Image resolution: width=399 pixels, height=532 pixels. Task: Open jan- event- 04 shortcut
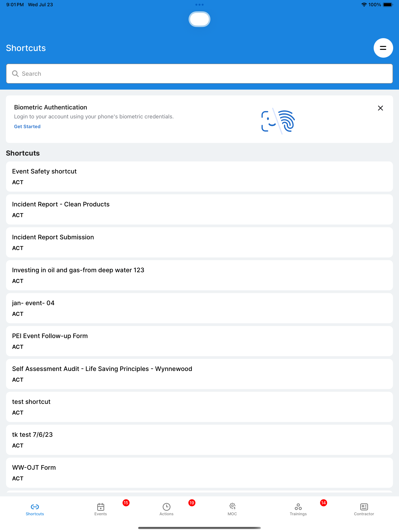coord(199,308)
